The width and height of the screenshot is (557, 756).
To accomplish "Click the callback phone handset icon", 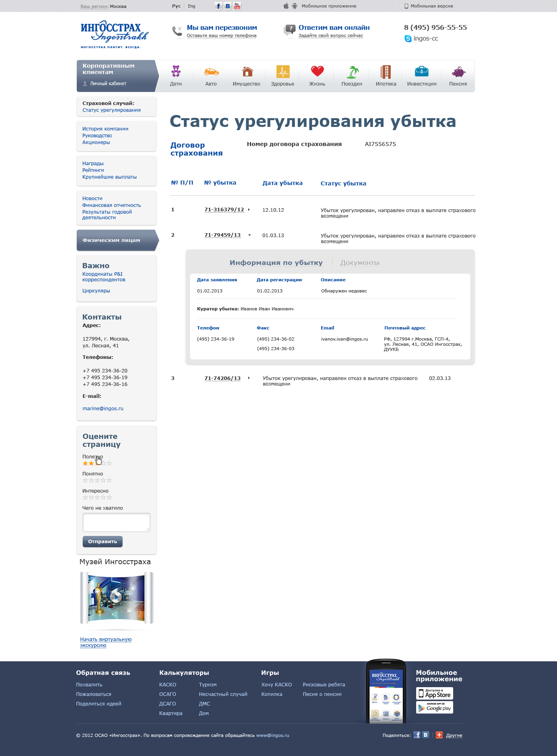I will (x=177, y=31).
